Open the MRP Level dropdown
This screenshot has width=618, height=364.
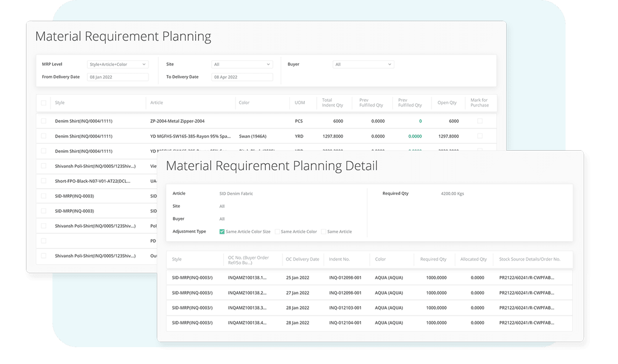(118, 65)
